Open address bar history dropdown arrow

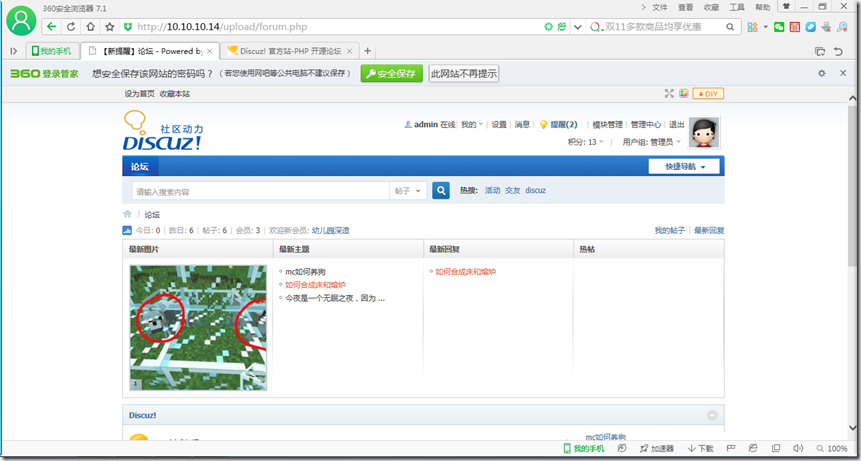tap(577, 27)
